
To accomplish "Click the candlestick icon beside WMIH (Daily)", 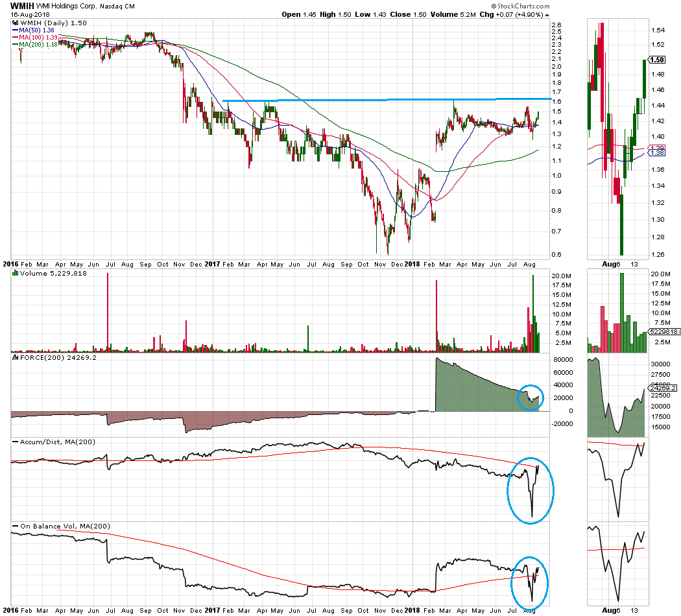I will pyautogui.click(x=15, y=23).
